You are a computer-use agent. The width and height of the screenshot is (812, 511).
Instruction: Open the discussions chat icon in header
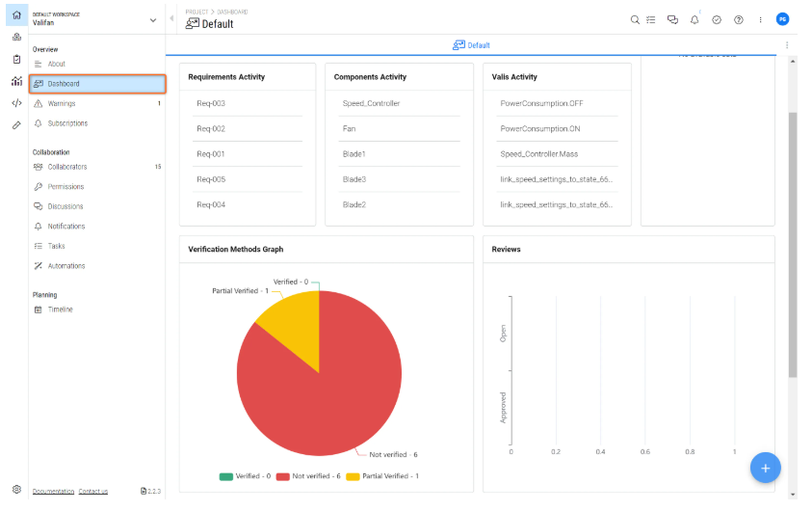[672, 19]
